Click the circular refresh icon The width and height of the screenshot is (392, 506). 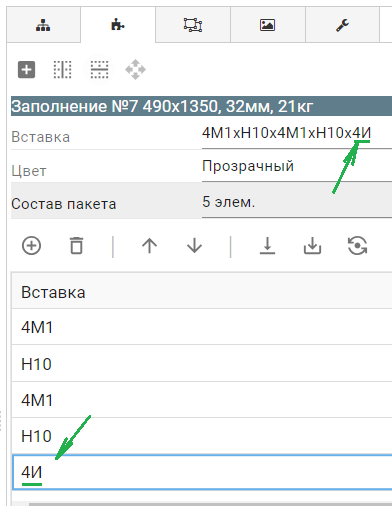(357, 246)
